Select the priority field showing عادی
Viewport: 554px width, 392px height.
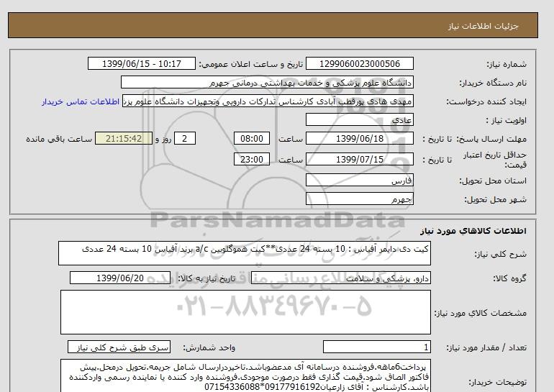[359, 119]
